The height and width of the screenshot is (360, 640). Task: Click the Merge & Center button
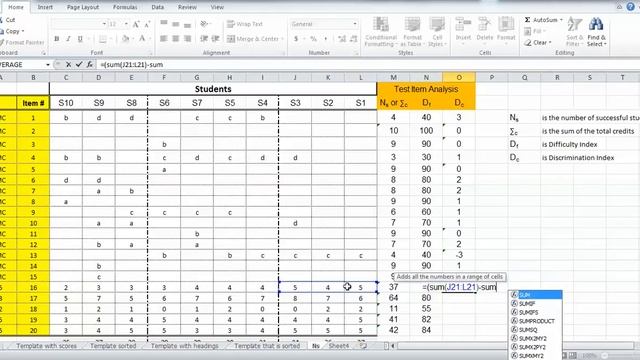[x=253, y=39]
